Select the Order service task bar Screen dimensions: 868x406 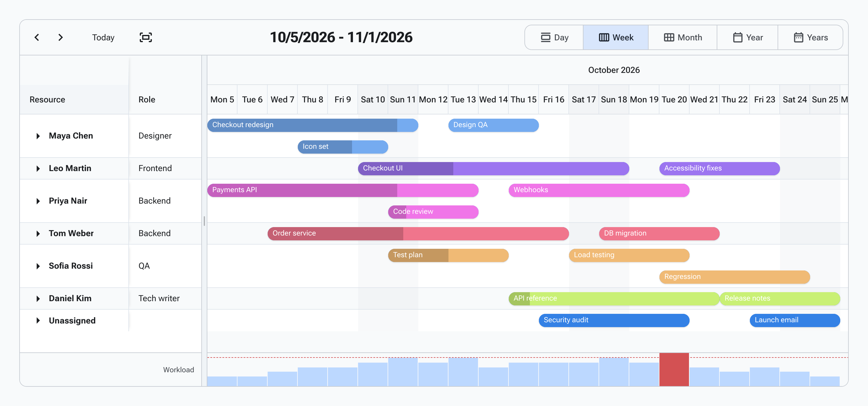tap(418, 234)
